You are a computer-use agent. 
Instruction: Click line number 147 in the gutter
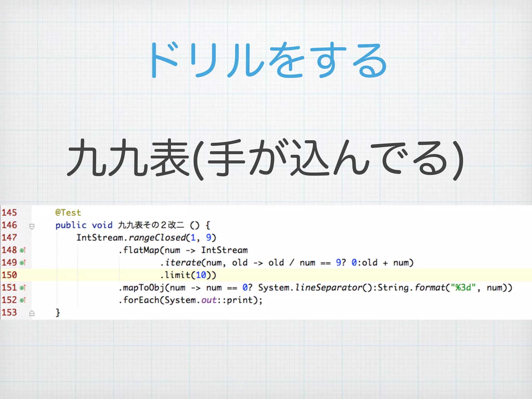pos(9,237)
